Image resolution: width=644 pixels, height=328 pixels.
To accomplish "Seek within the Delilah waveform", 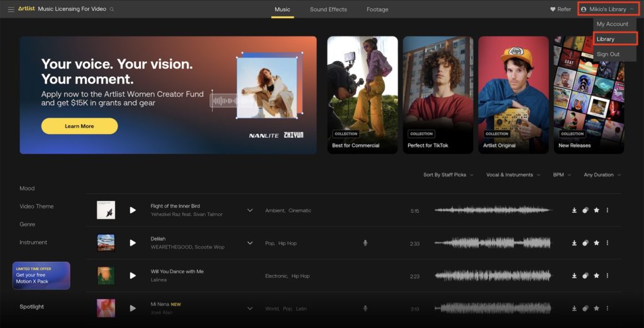I will [493, 243].
